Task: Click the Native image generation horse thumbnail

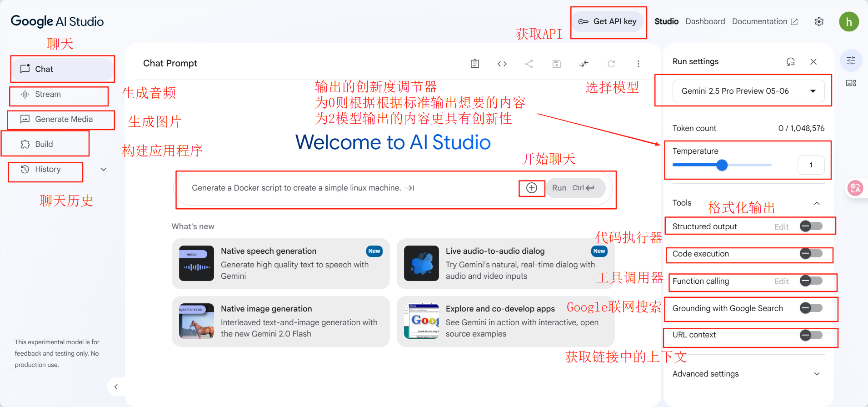Action: (196, 321)
